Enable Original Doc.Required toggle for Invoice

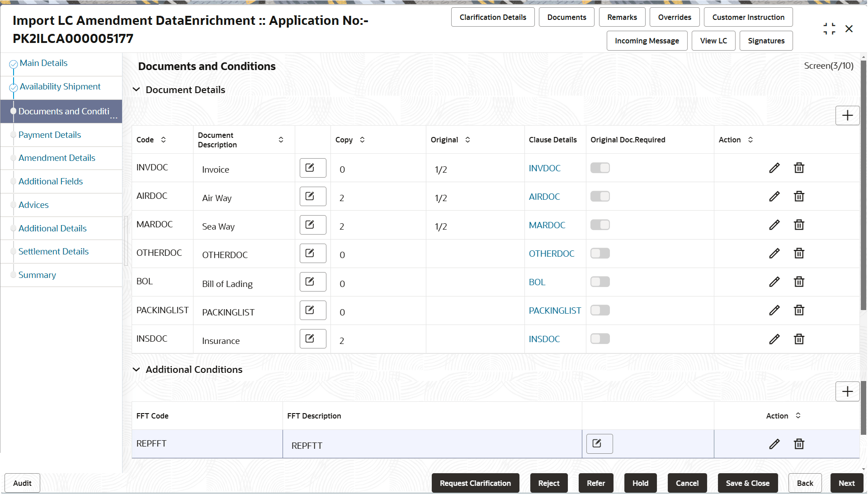click(600, 168)
